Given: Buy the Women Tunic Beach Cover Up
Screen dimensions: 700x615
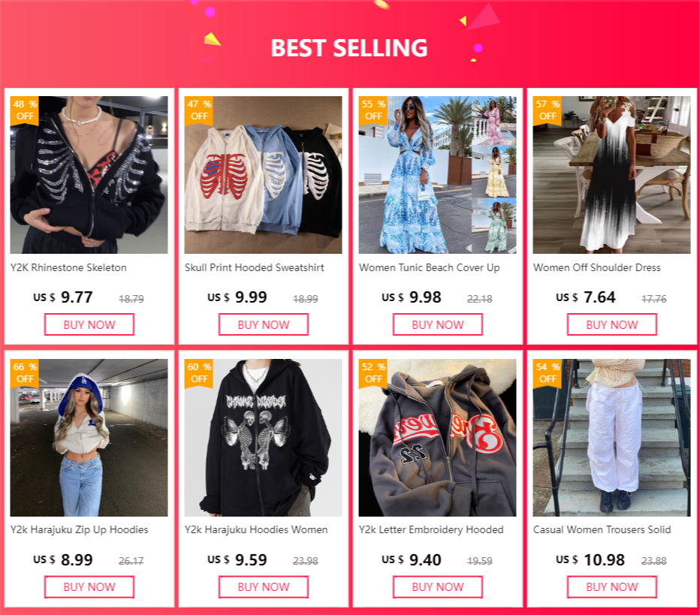Looking at the screenshot, I should point(437,324).
